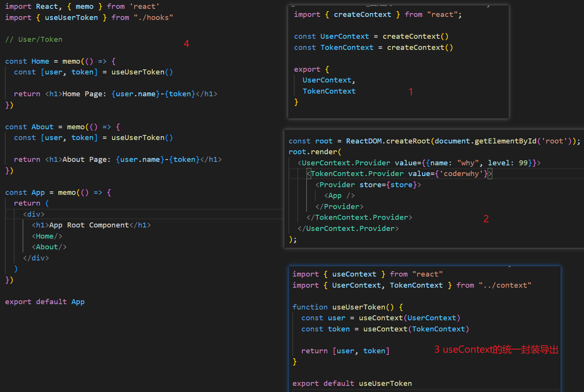Click the opening <UserContext.Provider> tag
The image size is (584, 392).
[419, 163]
